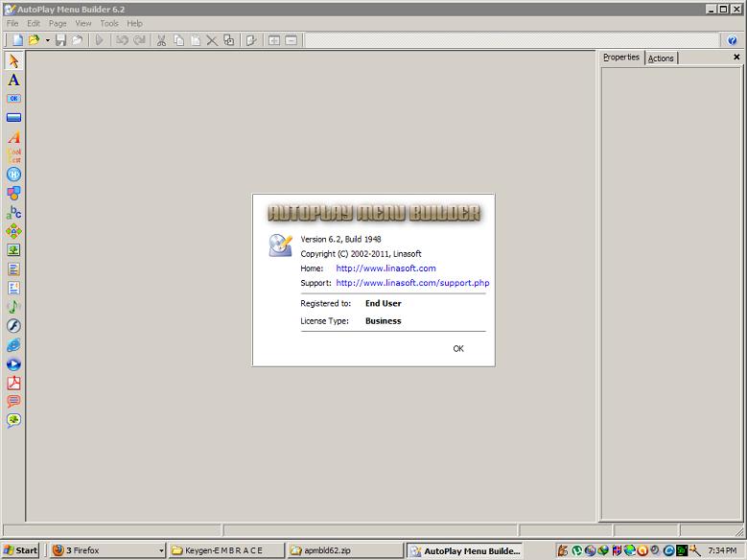Open the linasoft support.php link
The height and width of the screenshot is (560, 747).
[x=412, y=283]
